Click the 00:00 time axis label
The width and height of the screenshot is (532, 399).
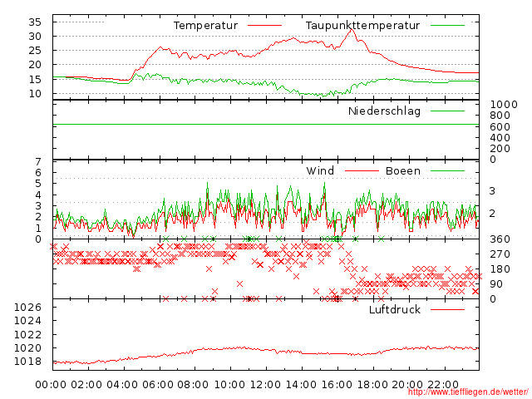tap(51, 385)
